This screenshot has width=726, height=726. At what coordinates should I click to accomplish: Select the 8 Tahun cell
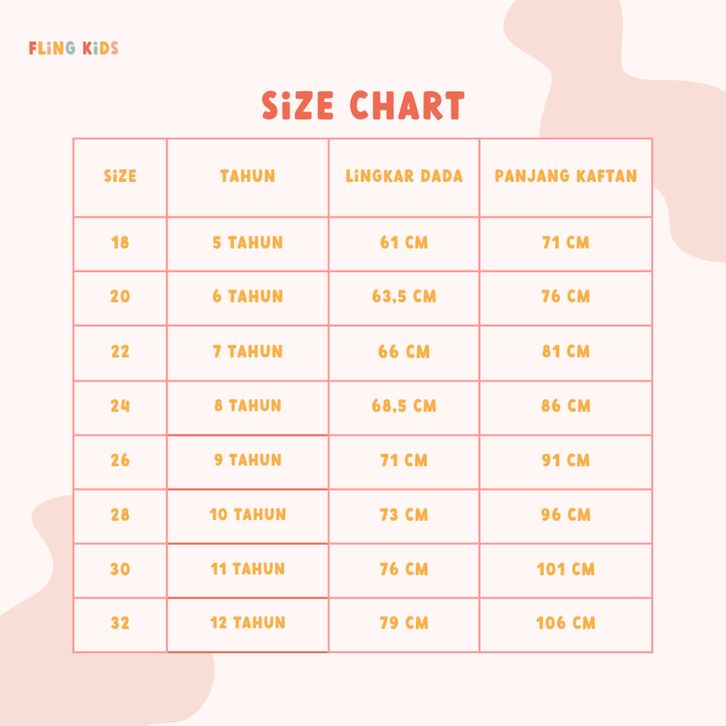click(x=247, y=405)
